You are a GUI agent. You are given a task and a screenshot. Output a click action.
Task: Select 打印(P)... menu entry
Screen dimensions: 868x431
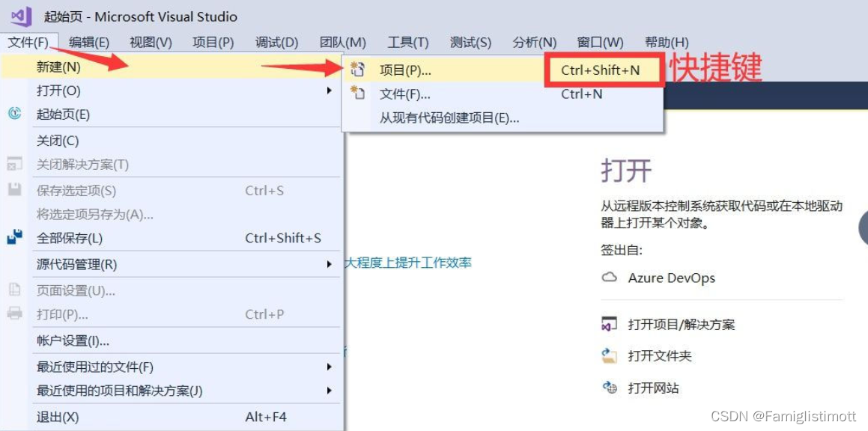pyautogui.click(x=172, y=314)
